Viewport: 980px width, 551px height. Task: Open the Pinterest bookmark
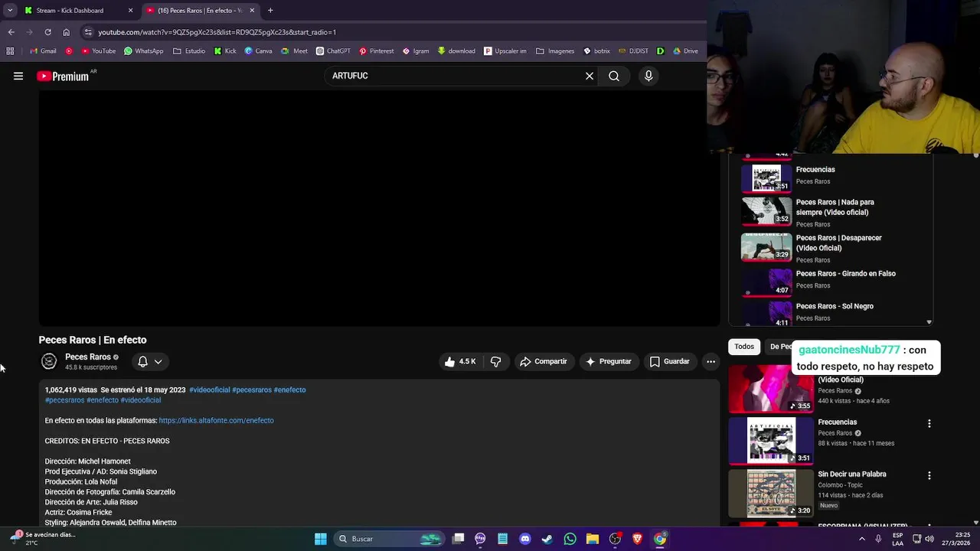click(376, 51)
